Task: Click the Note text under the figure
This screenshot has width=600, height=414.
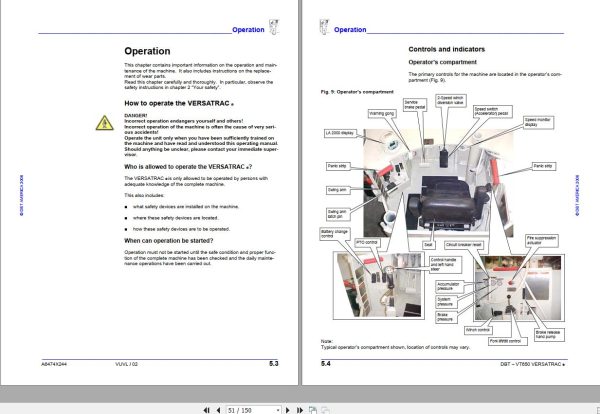Action: click(395, 344)
